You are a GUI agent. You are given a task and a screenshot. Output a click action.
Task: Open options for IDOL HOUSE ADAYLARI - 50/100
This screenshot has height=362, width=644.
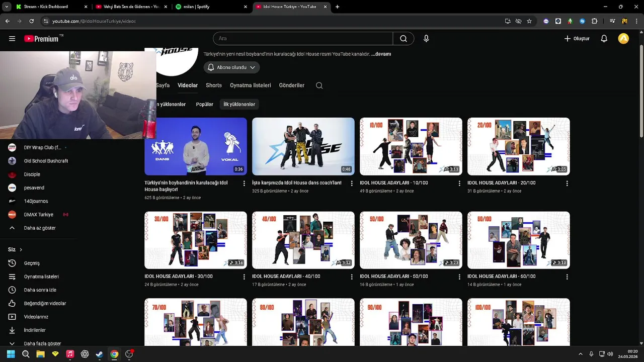pyautogui.click(x=459, y=277)
